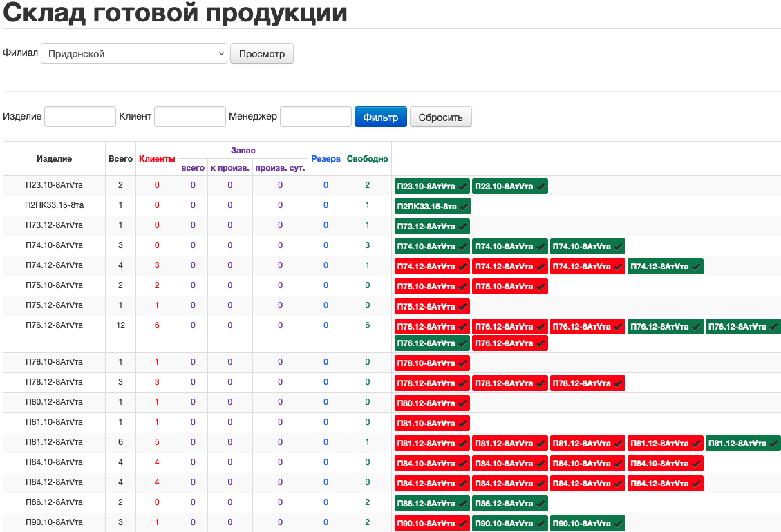Click the checkmark on the red П90.10-8АтVта badge
This screenshot has height=532, width=781.
(x=462, y=524)
